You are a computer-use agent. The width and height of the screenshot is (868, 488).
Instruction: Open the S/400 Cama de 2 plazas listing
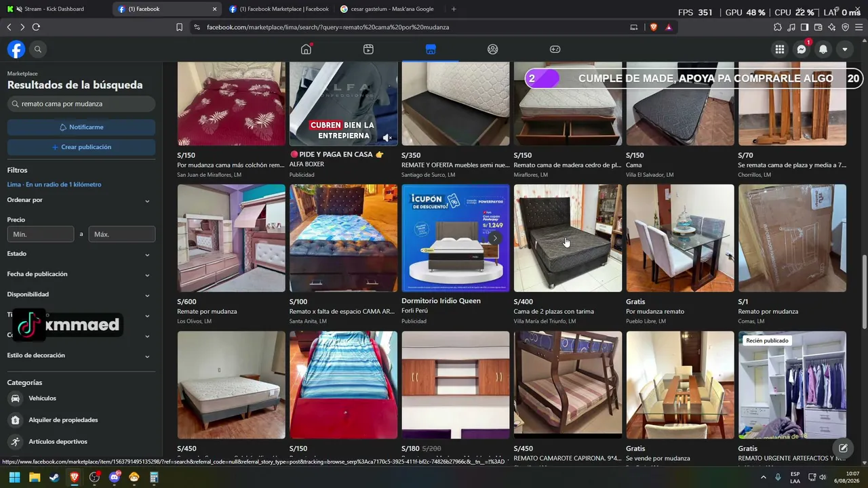tap(568, 255)
